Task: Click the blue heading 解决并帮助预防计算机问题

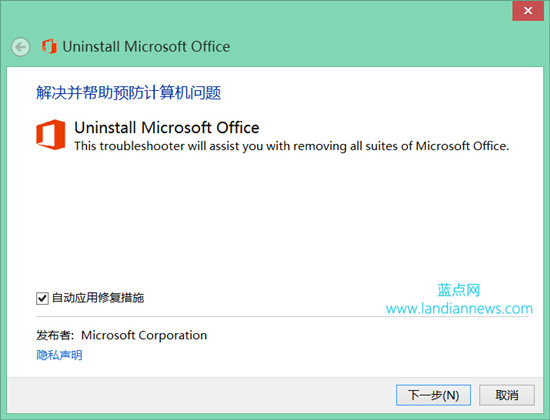Action: 128,93
